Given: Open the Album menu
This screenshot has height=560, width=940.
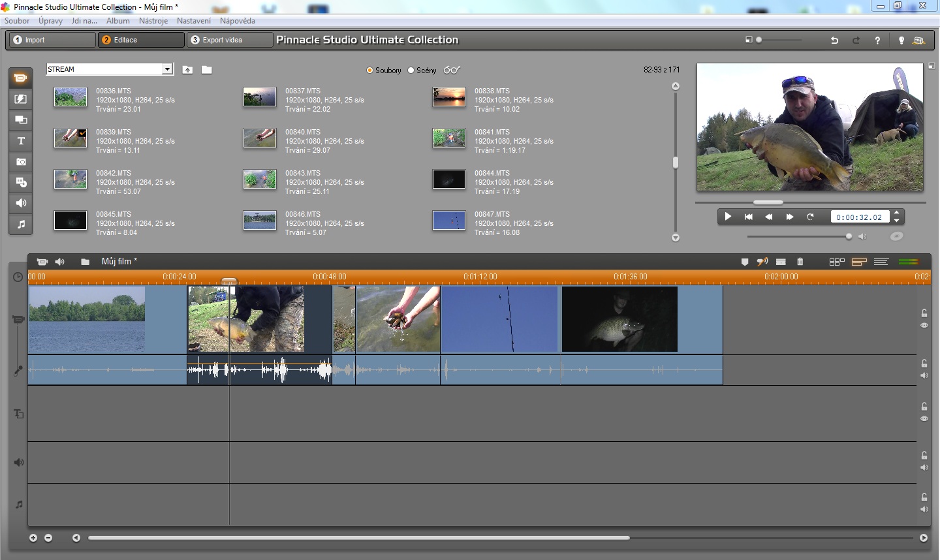Looking at the screenshot, I should pyautogui.click(x=118, y=21).
